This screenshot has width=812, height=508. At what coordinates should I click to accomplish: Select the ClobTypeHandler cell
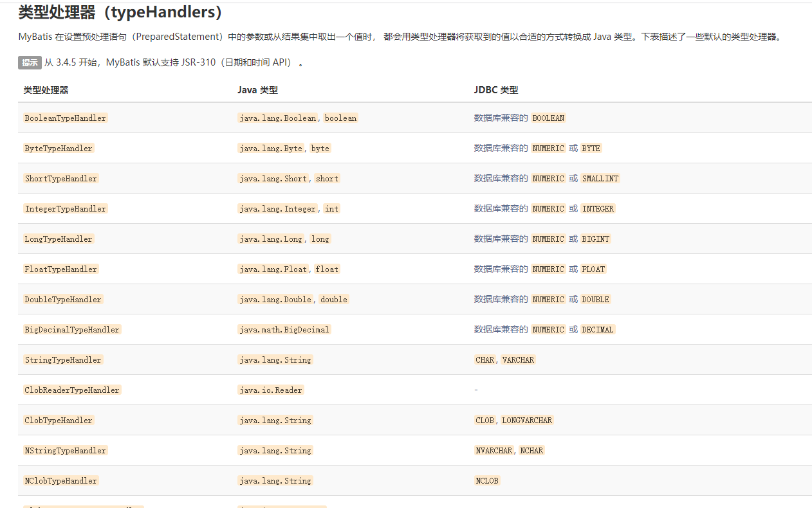[59, 420]
